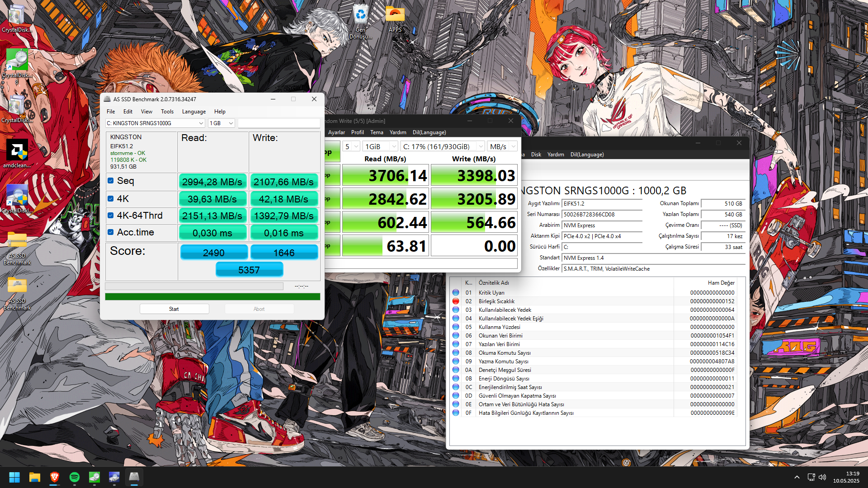
Task: Click the AS SSD Benchmark taskbar icon
Action: coord(134,477)
